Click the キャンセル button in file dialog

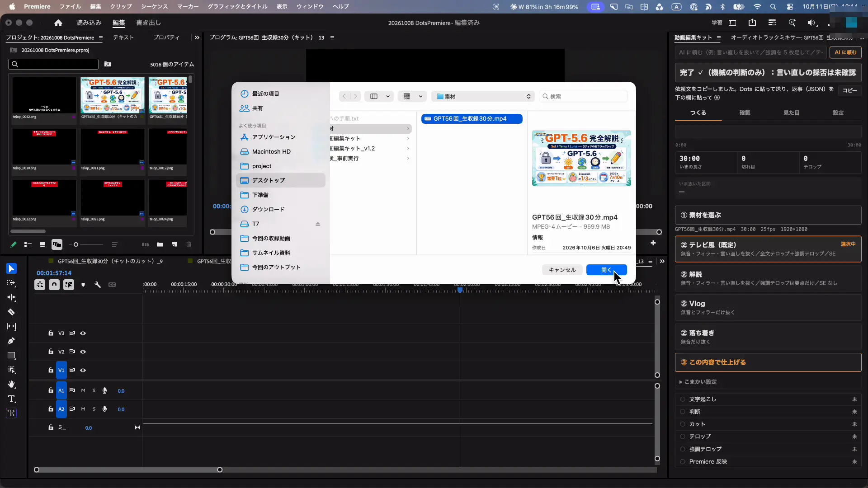click(x=562, y=270)
